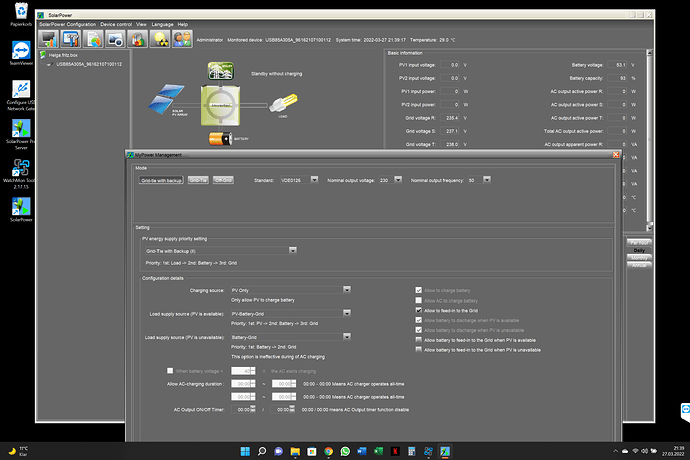Viewport: 690px width, 460px height.
Task: Open the TeamViewer desktop icon
Action: [x=21, y=53]
